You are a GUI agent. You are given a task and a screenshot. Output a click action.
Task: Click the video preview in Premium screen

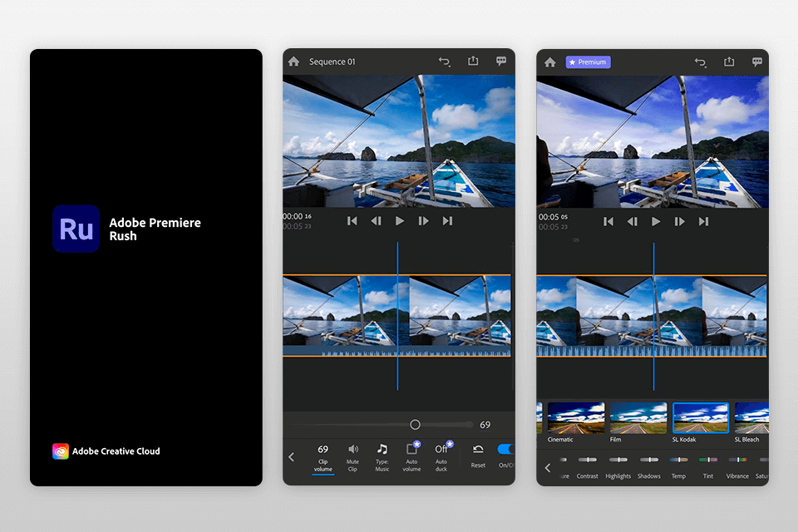653,141
